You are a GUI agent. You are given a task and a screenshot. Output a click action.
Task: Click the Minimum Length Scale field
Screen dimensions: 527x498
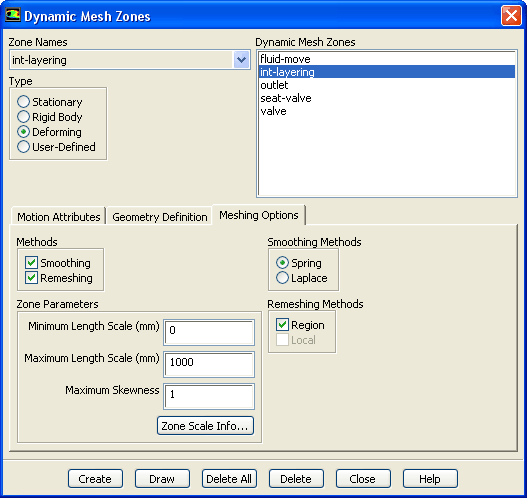[209, 332]
